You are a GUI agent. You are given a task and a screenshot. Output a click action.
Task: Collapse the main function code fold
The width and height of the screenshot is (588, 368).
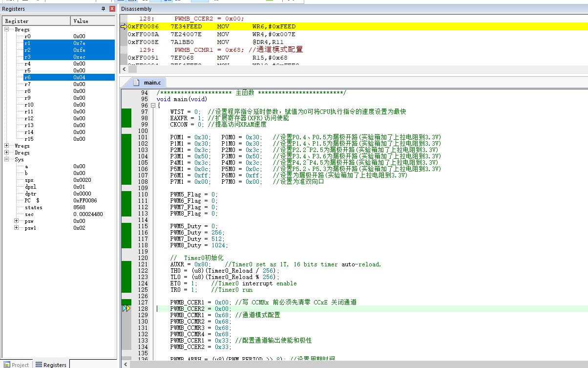click(153, 106)
